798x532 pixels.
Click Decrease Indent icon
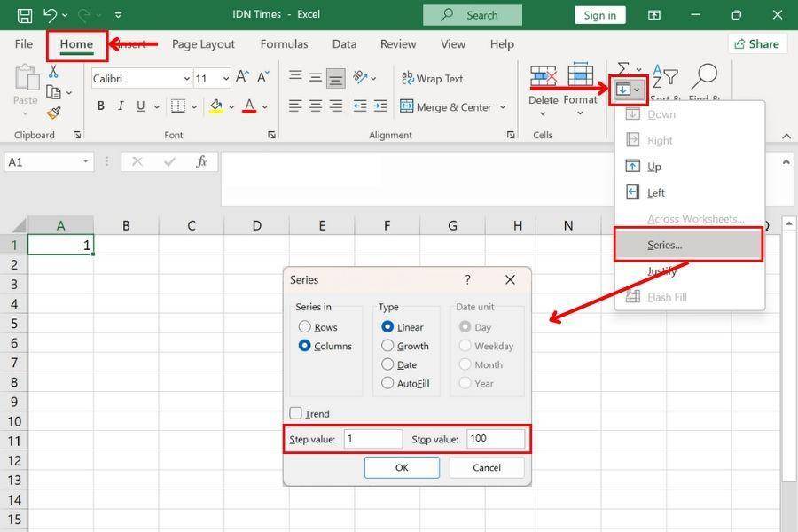point(360,106)
